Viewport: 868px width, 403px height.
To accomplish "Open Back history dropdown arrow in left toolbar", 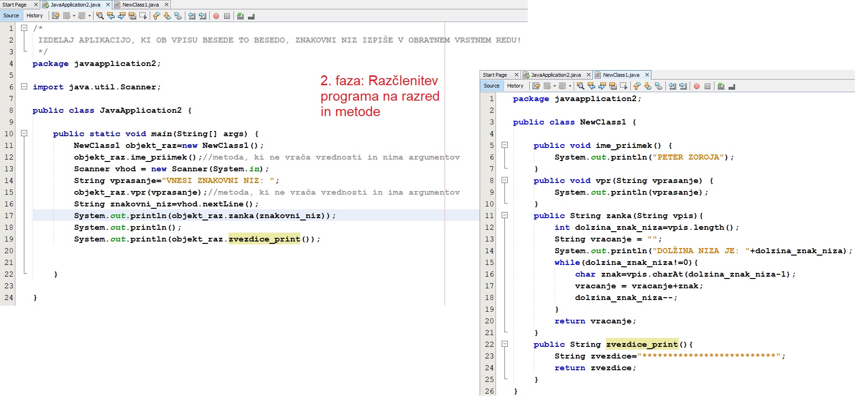I will click(x=74, y=16).
